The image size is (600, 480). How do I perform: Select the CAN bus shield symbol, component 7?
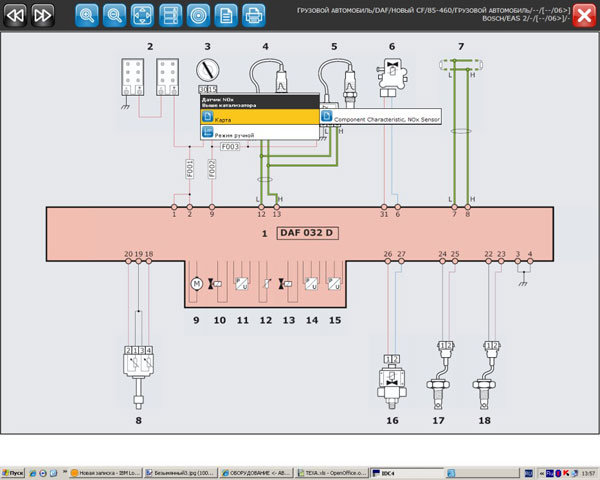tap(461, 65)
